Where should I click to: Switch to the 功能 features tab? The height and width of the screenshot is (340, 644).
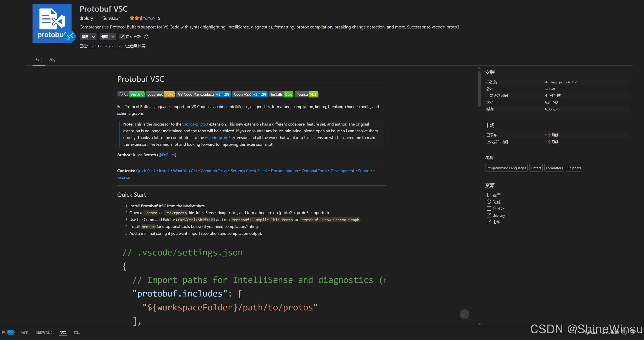[52, 60]
